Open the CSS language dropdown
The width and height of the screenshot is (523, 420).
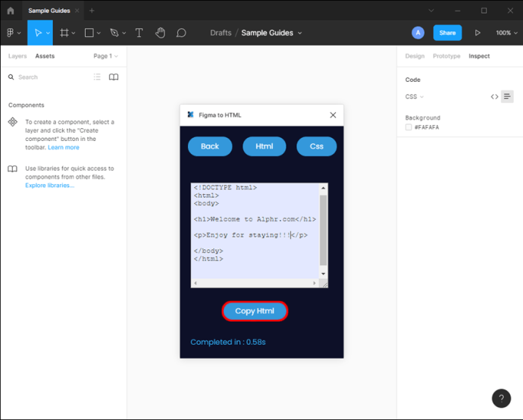click(x=415, y=97)
